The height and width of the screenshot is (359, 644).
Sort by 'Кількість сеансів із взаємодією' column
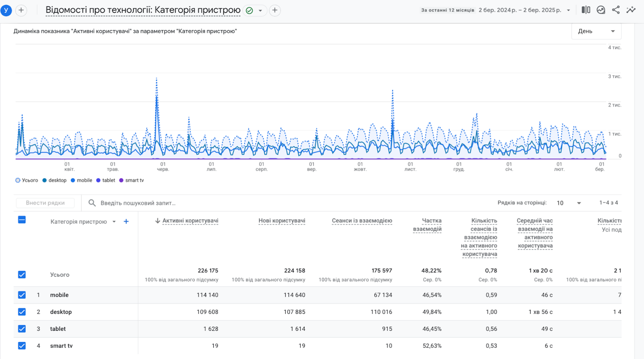coord(479,237)
